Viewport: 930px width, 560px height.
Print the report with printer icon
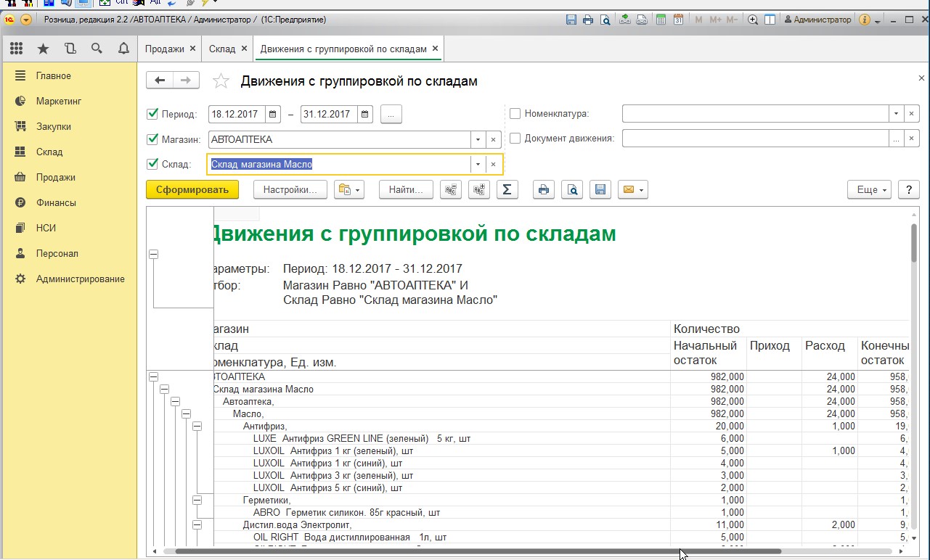pyautogui.click(x=544, y=190)
